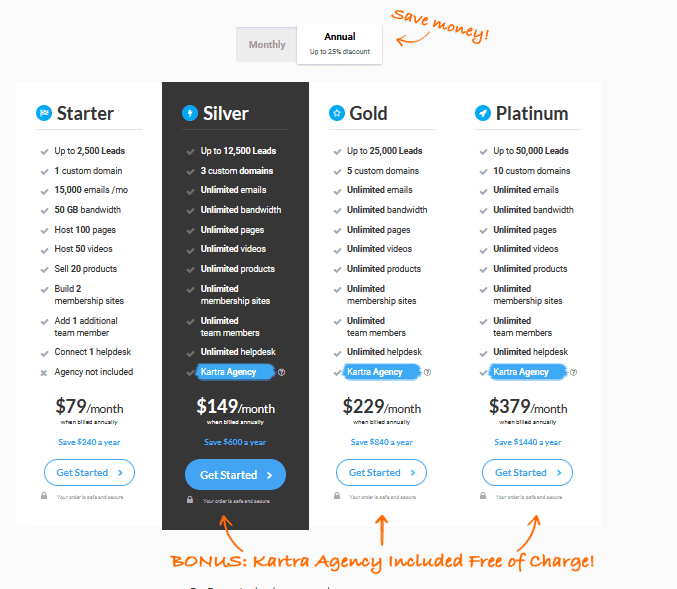The image size is (677, 589).
Task: Click the padlock icon under Starter plan
Action: (x=44, y=496)
